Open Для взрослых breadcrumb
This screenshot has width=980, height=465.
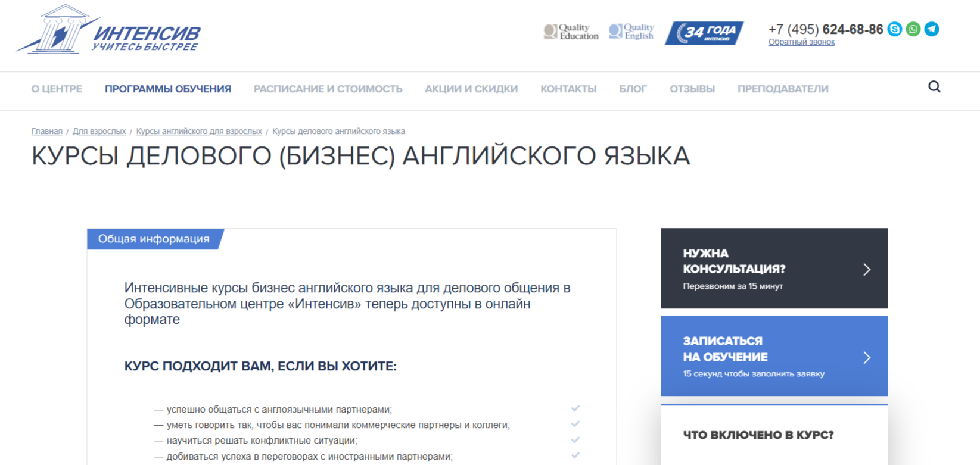point(99,131)
